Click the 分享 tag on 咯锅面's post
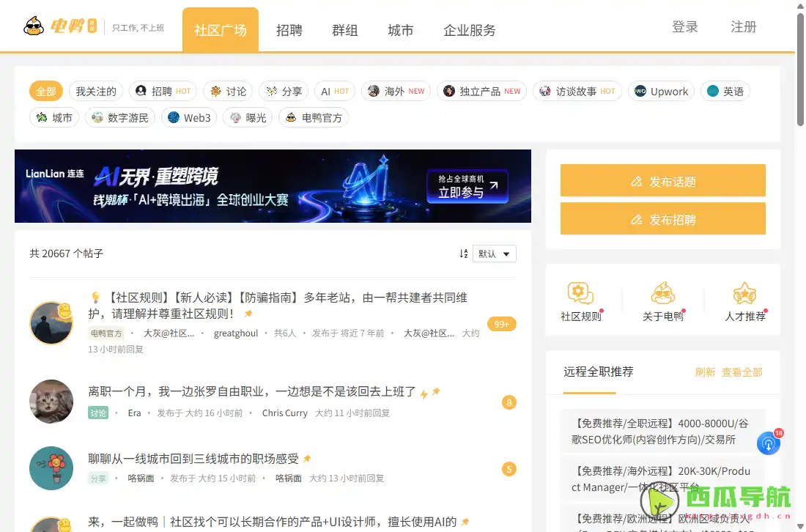Viewport: 806px width, 532px height. [98, 478]
